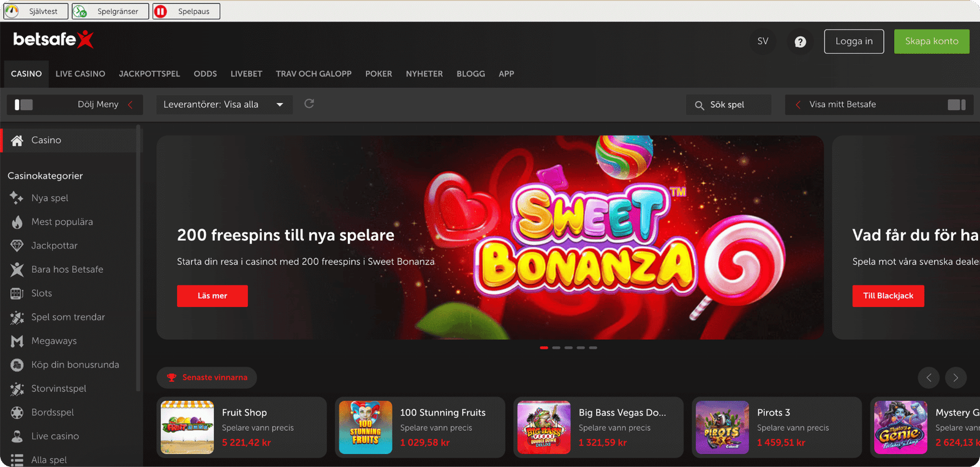Screen dimensions: 980x467
Task: Select the first carousel indicator dot
Action: tap(544, 347)
